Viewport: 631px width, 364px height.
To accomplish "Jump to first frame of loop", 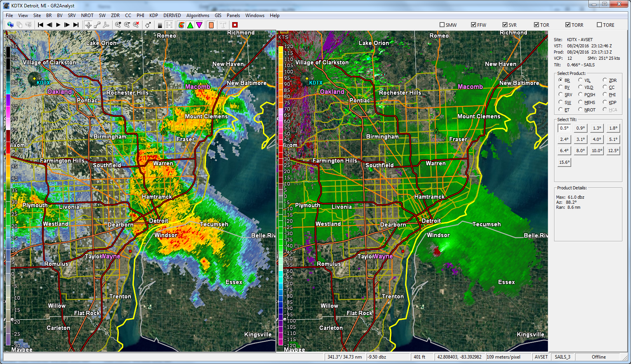I will 40,25.
